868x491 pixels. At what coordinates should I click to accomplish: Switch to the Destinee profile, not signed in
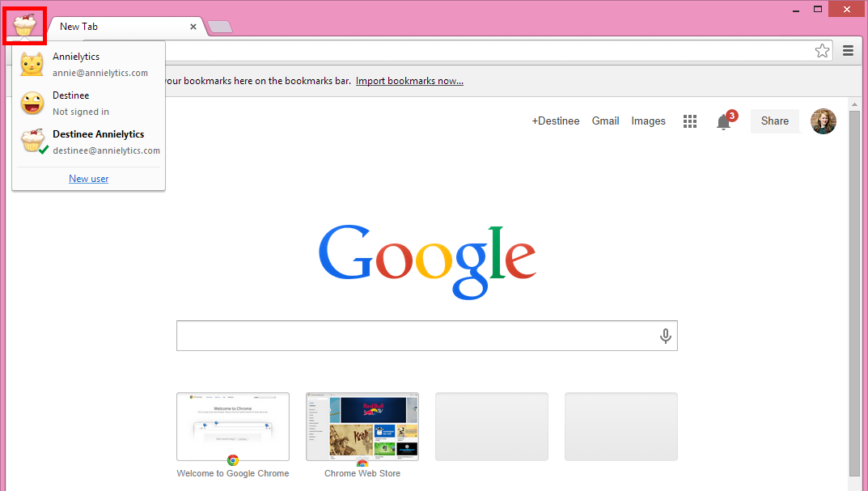tap(88, 103)
